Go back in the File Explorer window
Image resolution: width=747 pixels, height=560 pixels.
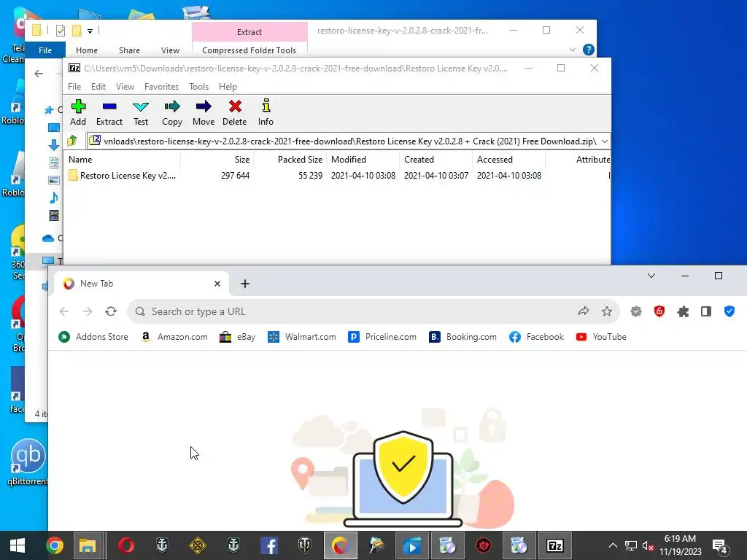[x=39, y=74]
